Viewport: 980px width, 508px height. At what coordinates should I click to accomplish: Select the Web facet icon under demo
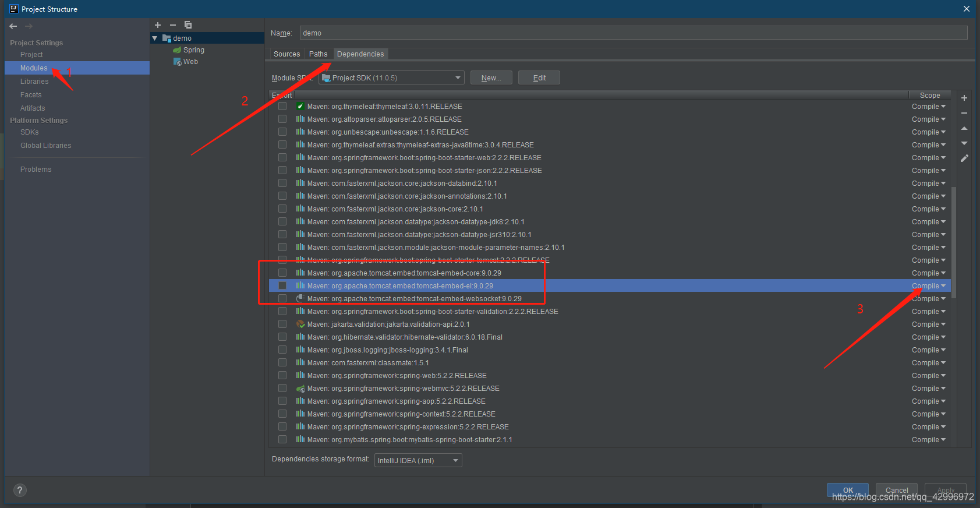coord(178,62)
